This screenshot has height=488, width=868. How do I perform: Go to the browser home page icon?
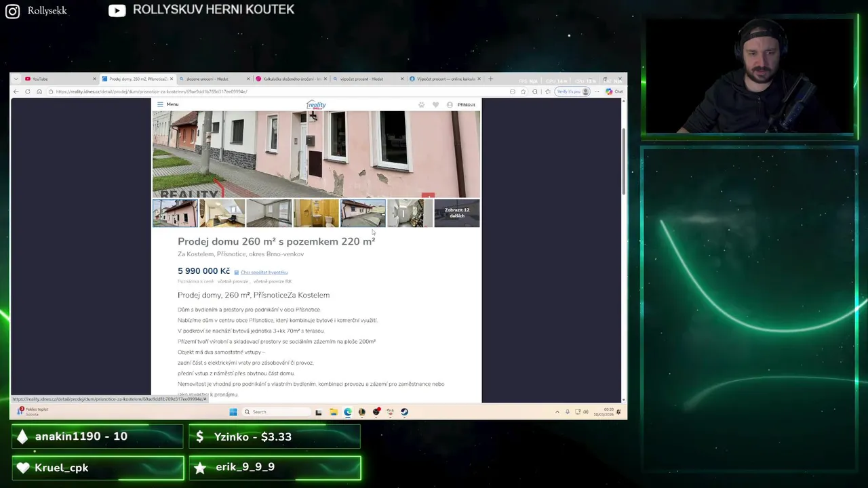39,91
